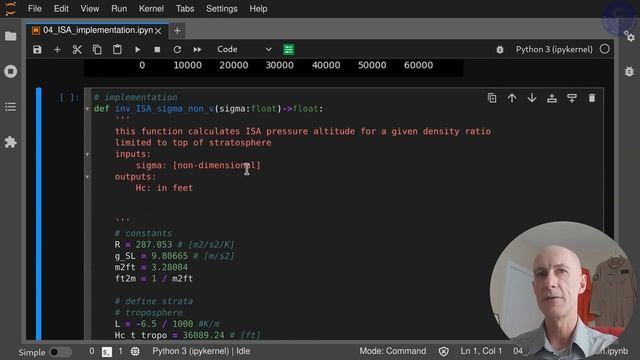Click the line ft2m = 1 / m2ft
Image resolution: width=640 pixels, height=360 pixels.
pos(153,279)
